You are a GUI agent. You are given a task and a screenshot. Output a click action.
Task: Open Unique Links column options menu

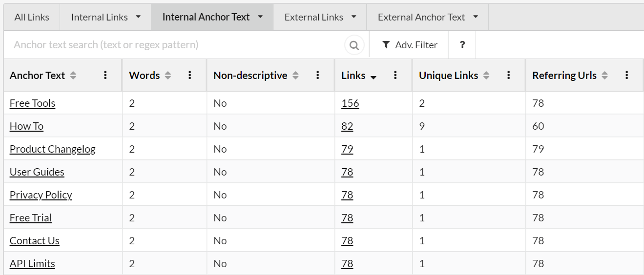click(x=509, y=75)
